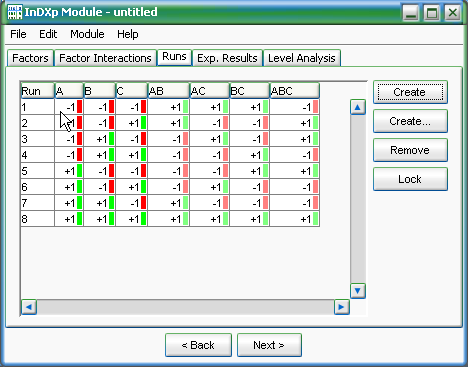Select run number 8 cell
This screenshot has width=468, height=367.
tap(37, 219)
